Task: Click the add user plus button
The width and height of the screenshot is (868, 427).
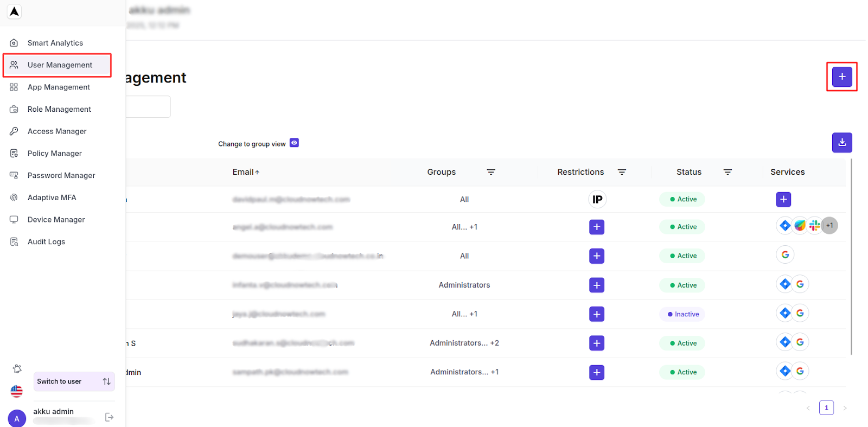Action: 842,77
